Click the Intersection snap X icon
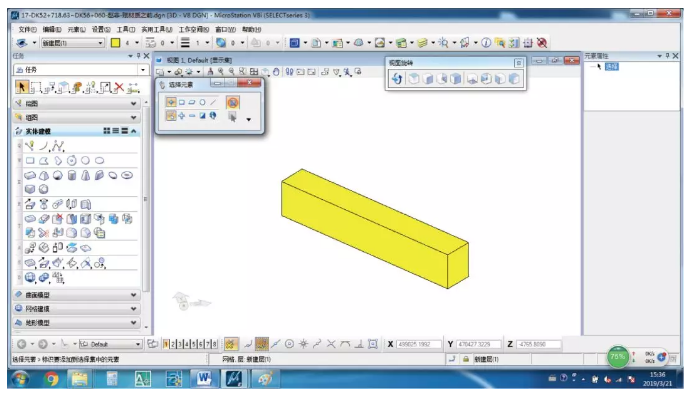Viewport: 699px width, 396px height. pos(331,344)
